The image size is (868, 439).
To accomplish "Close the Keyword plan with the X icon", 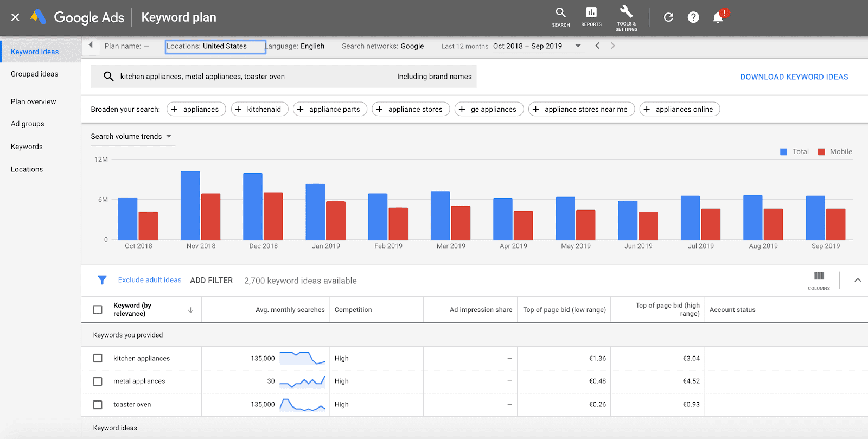I will [15, 17].
